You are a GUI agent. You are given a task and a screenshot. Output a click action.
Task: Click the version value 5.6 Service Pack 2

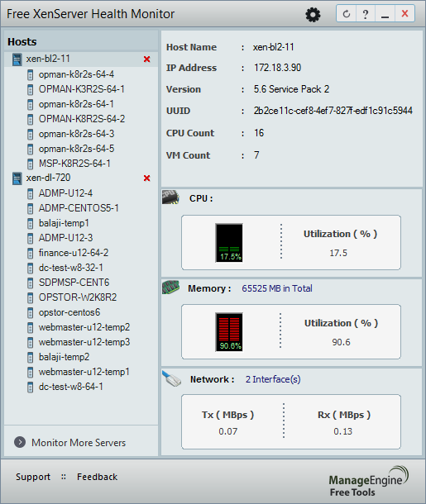coord(291,89)
